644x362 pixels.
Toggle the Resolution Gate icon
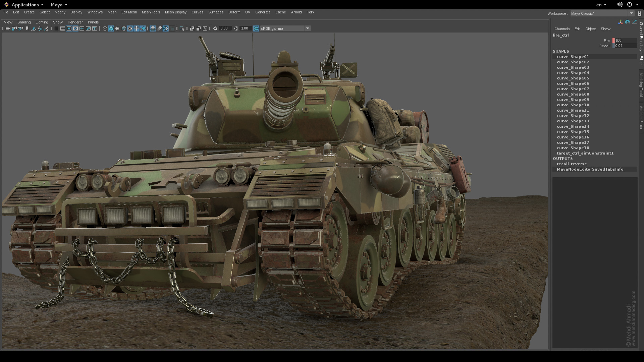(69, 28)
